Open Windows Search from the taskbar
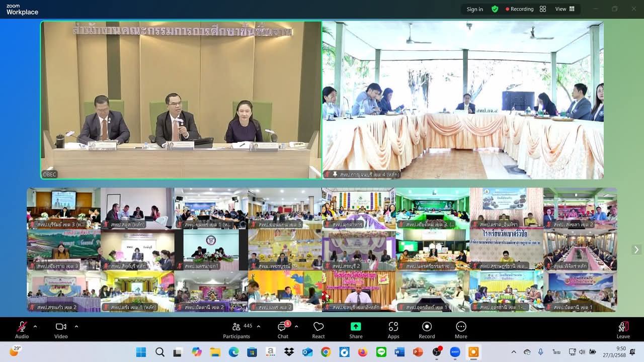Image resolution: width=644 pixels, height=362 pixels. click(x=159, y=352)
